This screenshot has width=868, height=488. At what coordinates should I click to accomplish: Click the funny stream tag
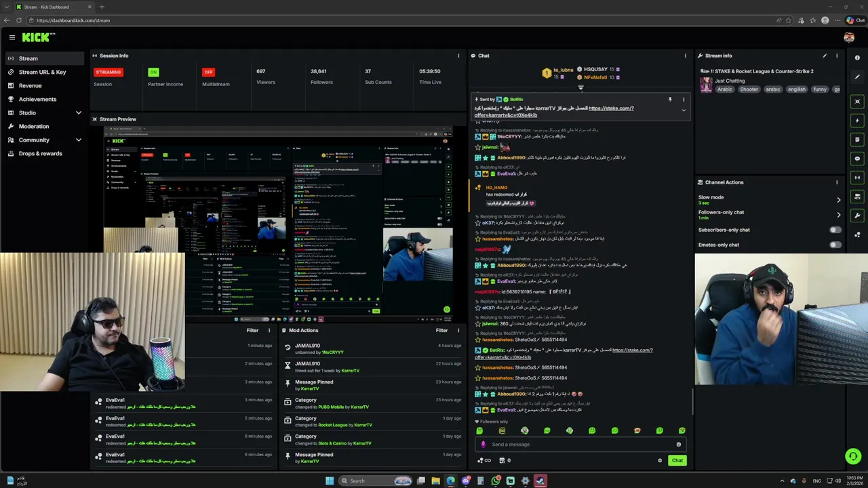(x=820, y=89)
